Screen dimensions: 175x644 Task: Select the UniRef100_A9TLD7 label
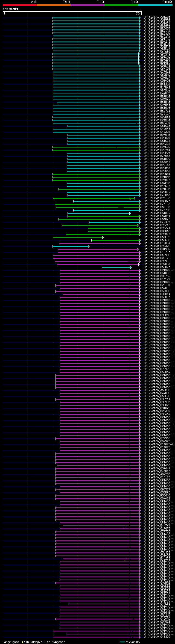click(157, 189)
